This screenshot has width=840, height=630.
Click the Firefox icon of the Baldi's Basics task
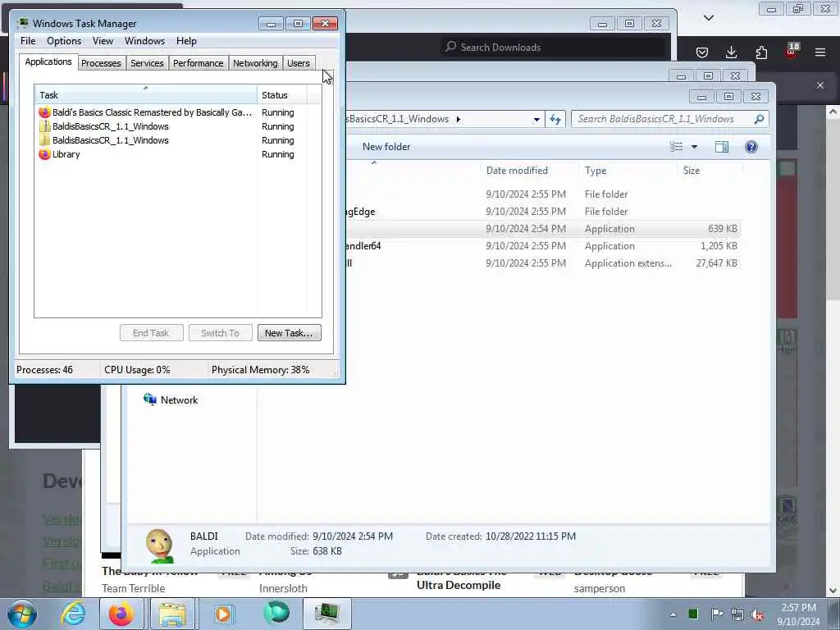pos(44,112)
